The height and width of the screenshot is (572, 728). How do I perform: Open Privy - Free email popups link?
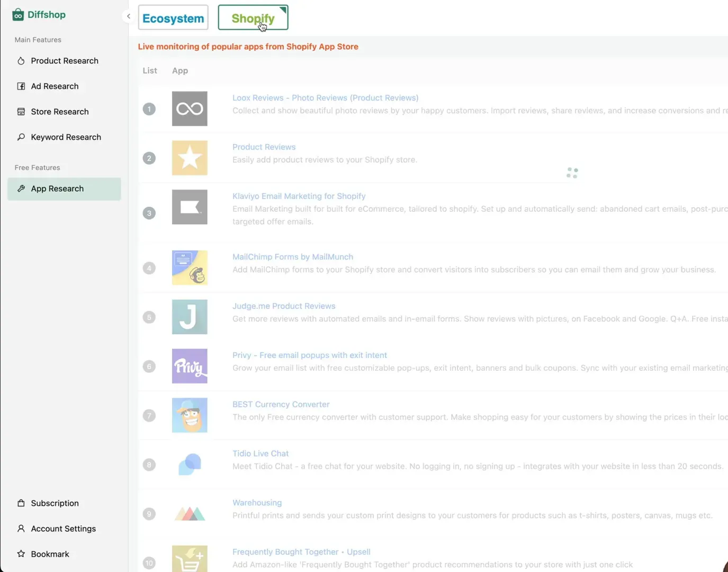310,355
